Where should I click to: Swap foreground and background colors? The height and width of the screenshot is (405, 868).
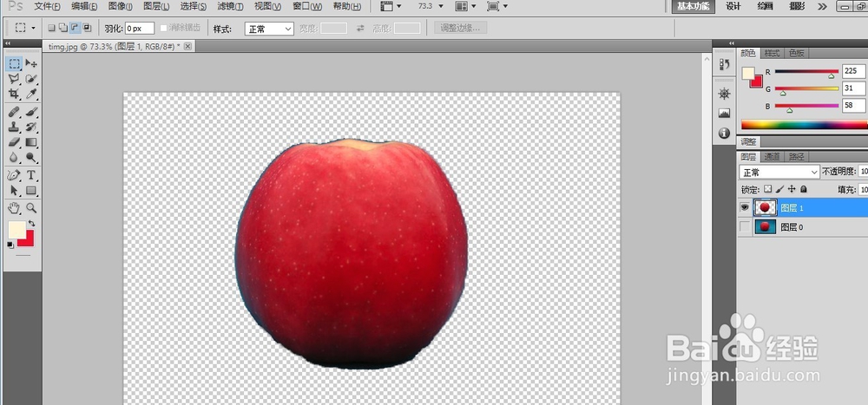tap(31, 224)
